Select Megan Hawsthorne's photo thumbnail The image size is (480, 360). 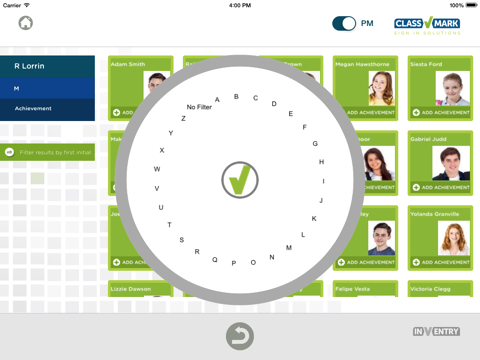pyautogui.click(x=382, y=88)
